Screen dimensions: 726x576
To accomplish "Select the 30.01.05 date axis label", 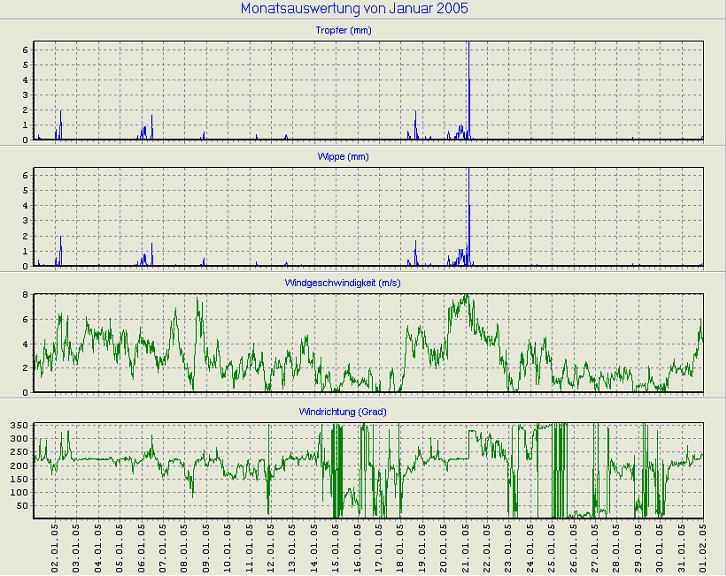I will pos(659,546).
